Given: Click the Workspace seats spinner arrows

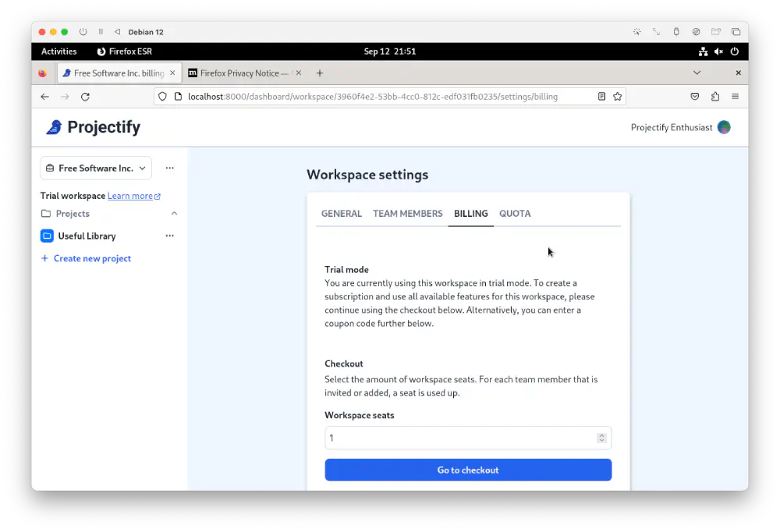Looking at the screenshot, I should pos(601,438).
